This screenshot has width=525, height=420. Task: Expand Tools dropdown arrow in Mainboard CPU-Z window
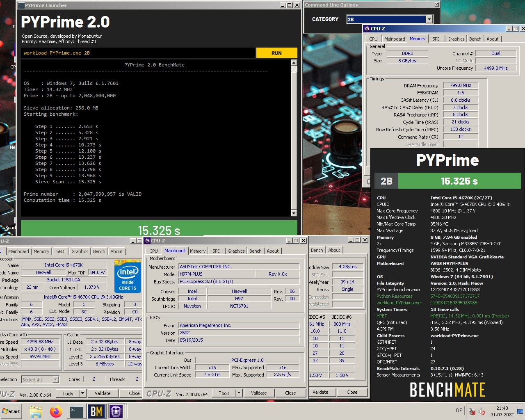click(239, 393)
